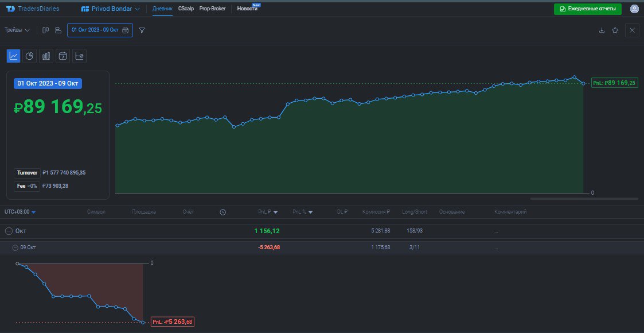Open the filter funnel icon

pyautogui.click(x=142, y=30)
